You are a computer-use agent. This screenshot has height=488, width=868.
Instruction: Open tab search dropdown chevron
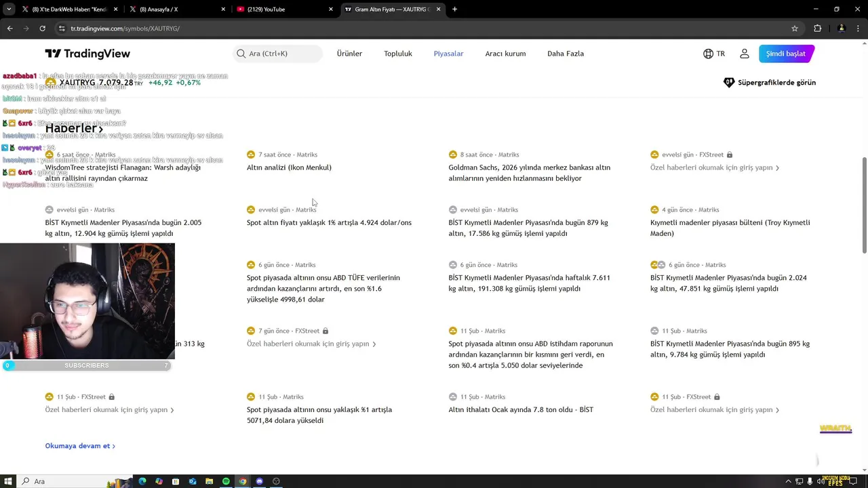[x=9, y=9]
